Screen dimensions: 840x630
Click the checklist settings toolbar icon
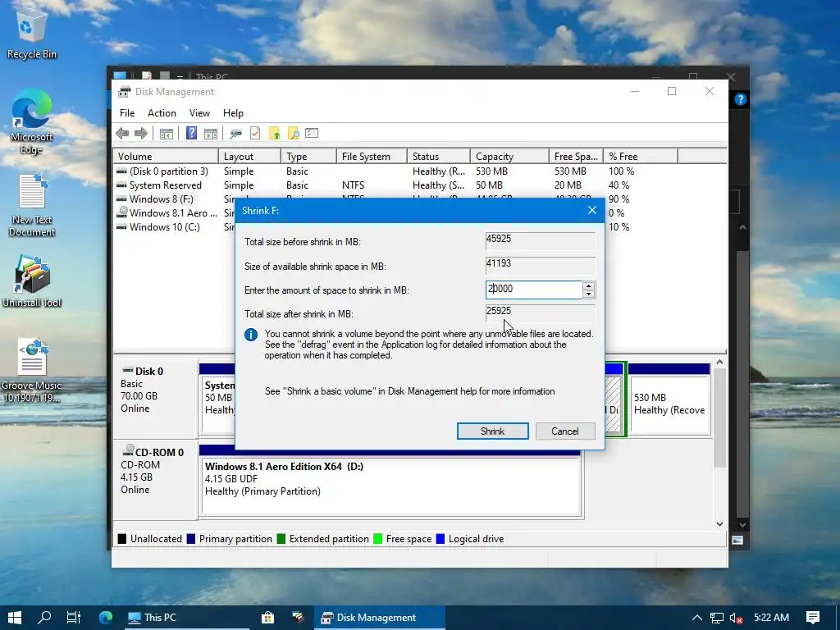[312, 134]
